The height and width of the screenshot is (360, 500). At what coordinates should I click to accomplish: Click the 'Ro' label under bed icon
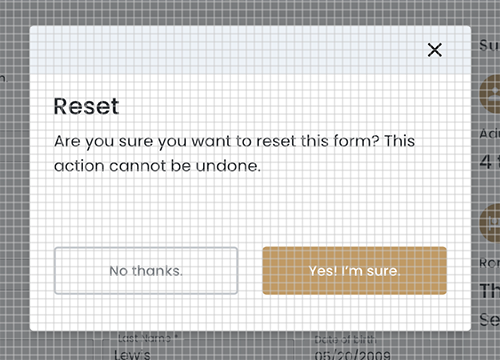click(490, 263)
